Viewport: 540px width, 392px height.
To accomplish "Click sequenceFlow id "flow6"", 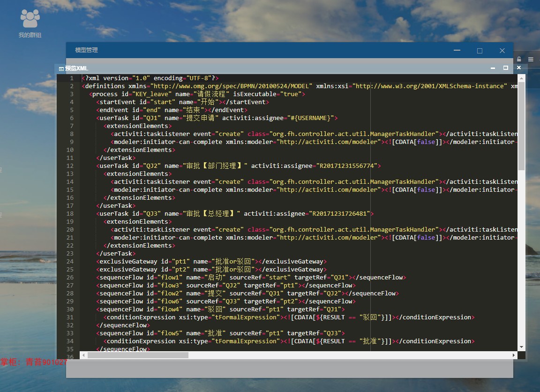I will click(170, 301).
